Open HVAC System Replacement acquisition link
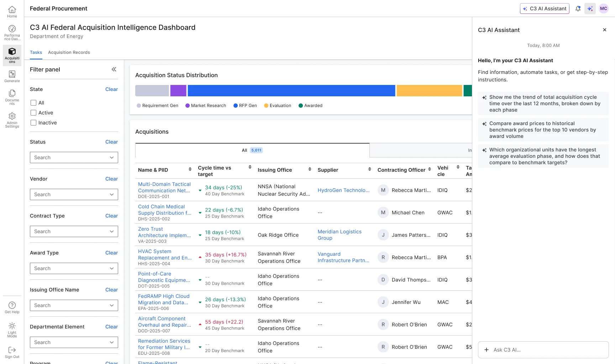615x364 pixels. point(165,255)
